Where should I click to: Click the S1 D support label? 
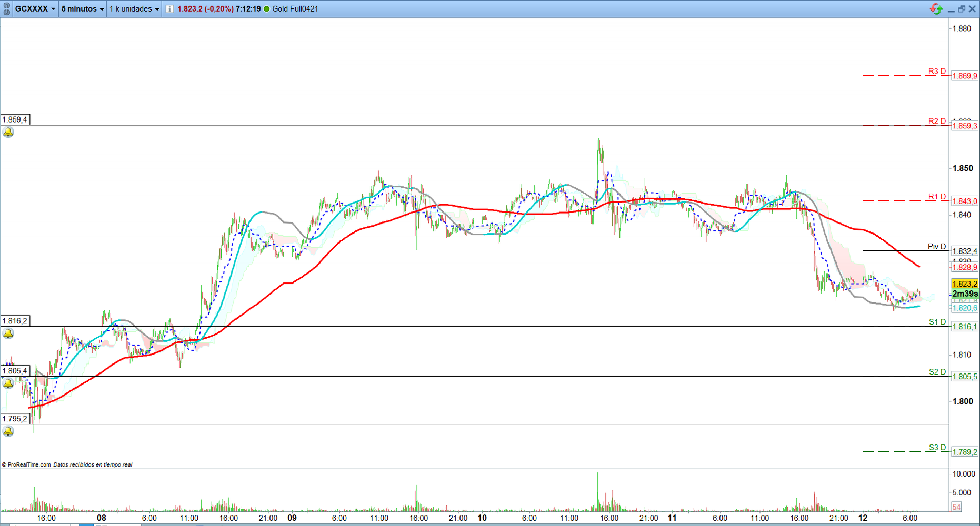coord(937,322)
